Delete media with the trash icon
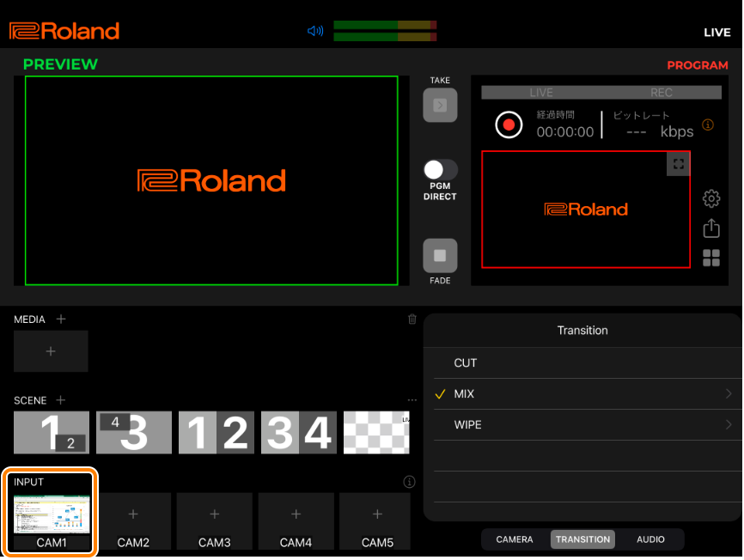The height and width of the screenshot is (560, 744). pyautogui.click(x=412, y=320)
